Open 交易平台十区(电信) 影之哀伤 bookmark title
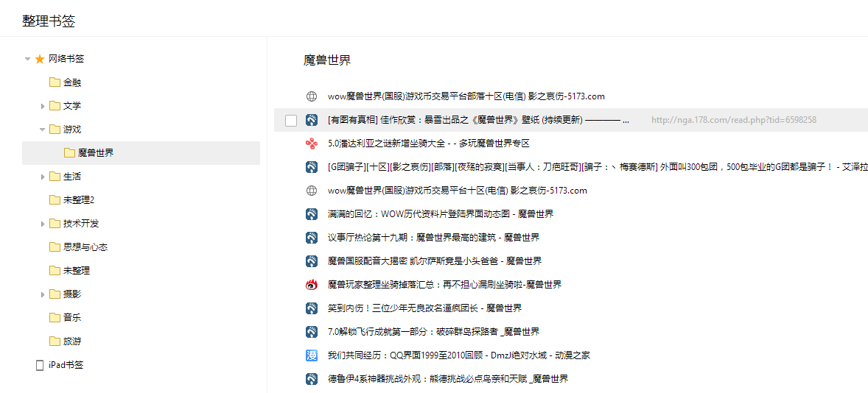The height and width of the screenshot is (393, 868). (458, 191)
